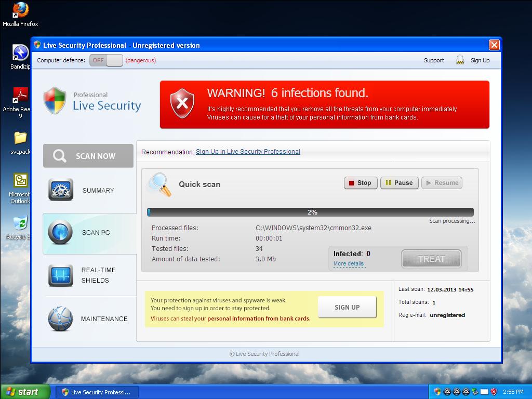Open the Scan PC globe icon
This screenshot has width=532, height=399.
coord(60,232)
